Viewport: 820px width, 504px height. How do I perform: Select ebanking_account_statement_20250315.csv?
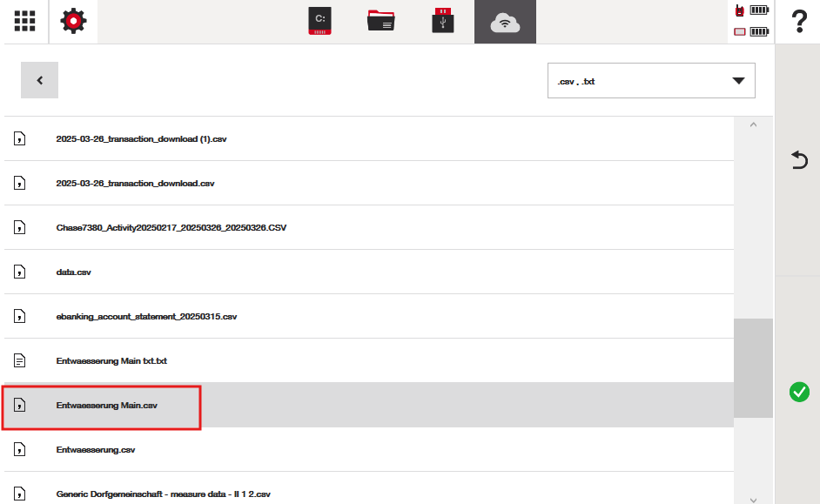click(x=146, y=317)
